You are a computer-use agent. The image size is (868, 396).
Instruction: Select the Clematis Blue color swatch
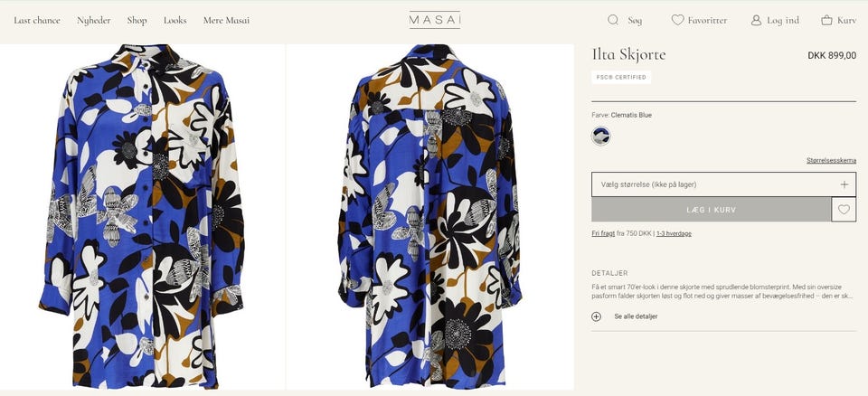[601, 137]
